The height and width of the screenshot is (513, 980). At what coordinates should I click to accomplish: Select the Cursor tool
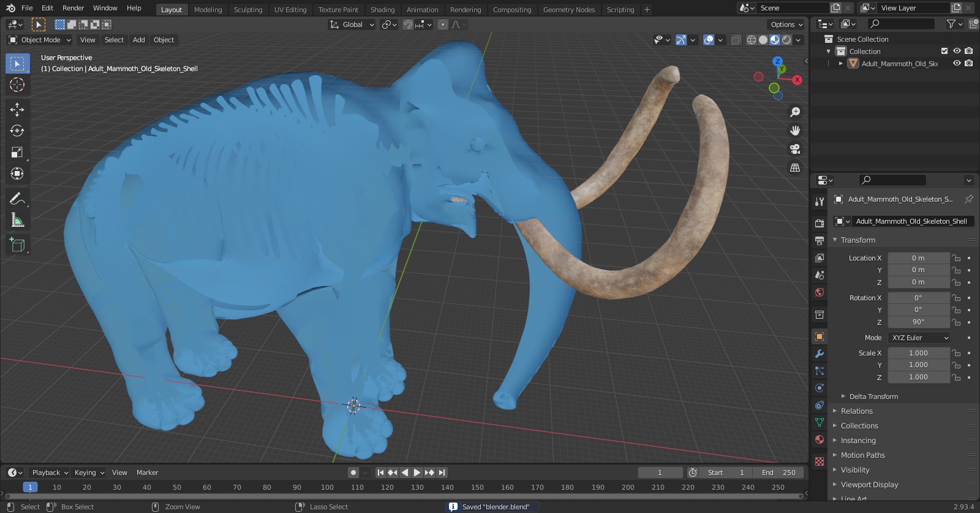(17, 85)
